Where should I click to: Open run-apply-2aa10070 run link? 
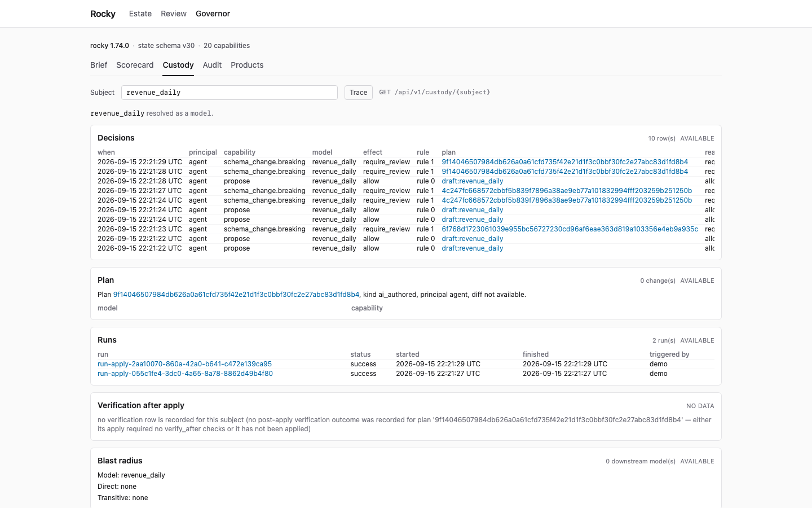tap(185, 364)
